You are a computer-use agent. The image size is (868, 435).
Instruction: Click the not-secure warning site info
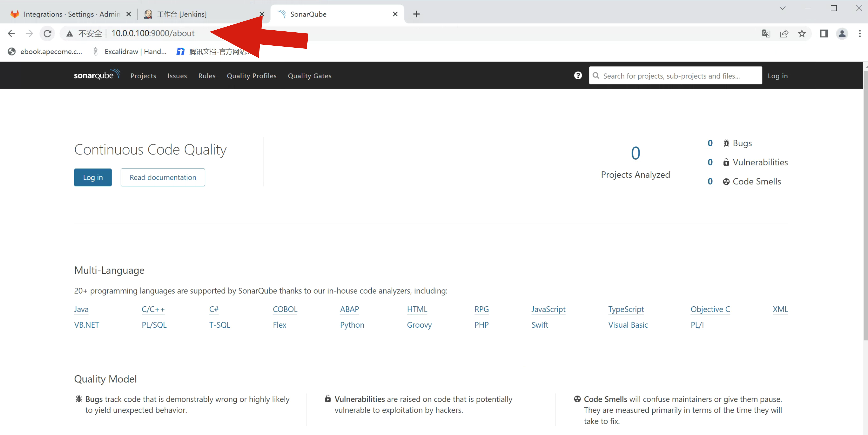84,33
